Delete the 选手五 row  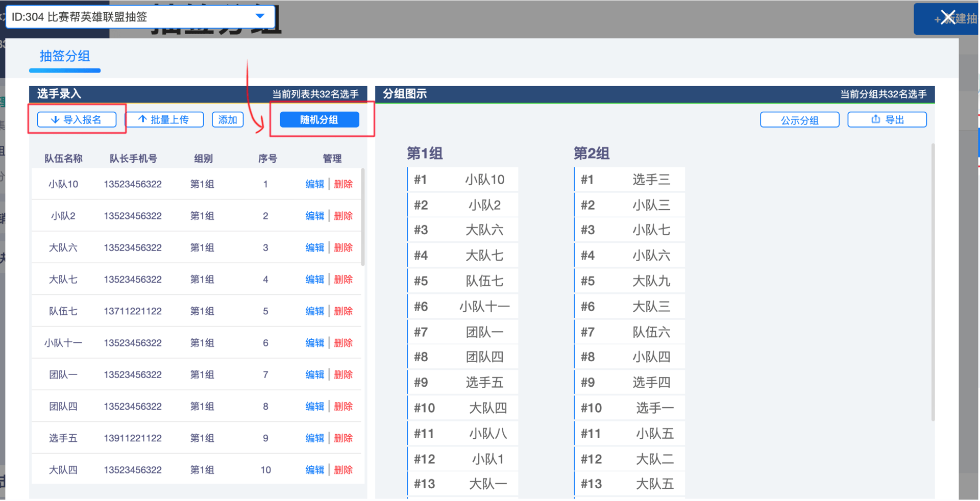click(344, 438)
